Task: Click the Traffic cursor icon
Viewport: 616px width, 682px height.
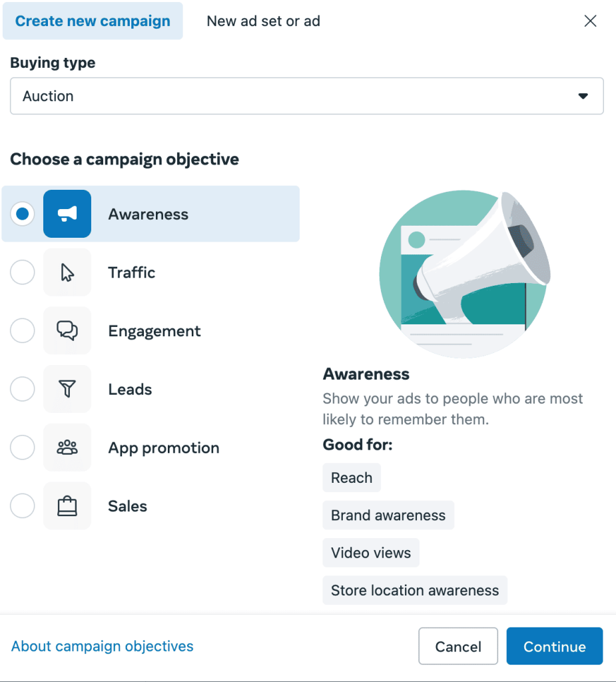Action: pos(67,272)
